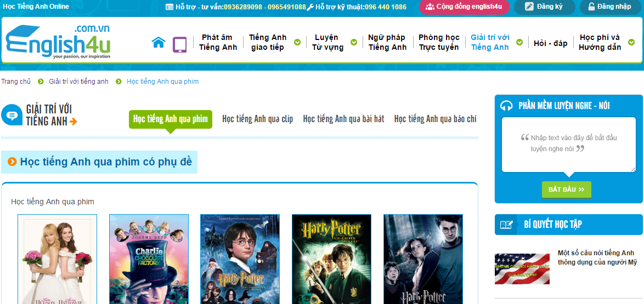Click the wrench technical support icon
644x304 pixels.
[x=310, y=7]
